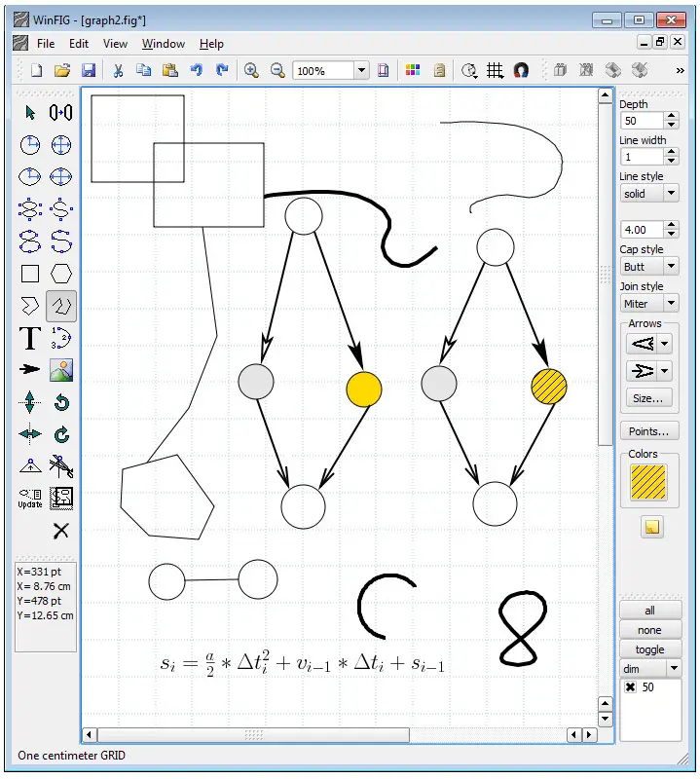
Task: Open the View menu
Action: (x=115, y=44)
